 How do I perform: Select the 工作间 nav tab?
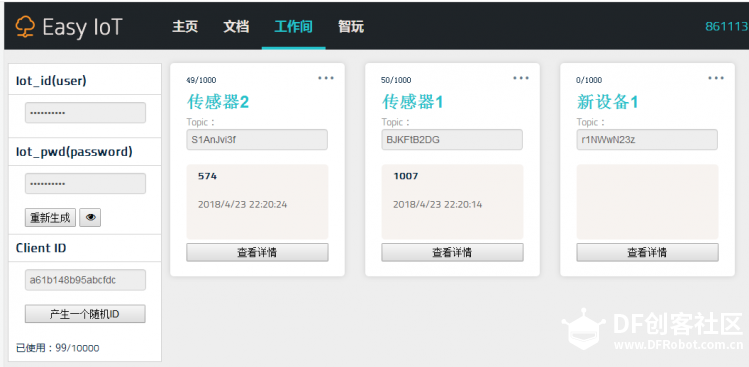[x=293, y=27]
